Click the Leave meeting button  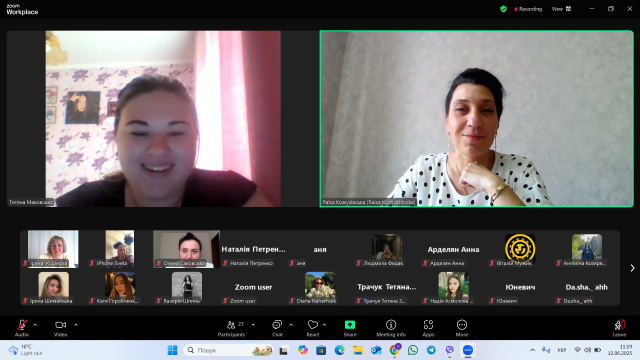tap(619, 328)
